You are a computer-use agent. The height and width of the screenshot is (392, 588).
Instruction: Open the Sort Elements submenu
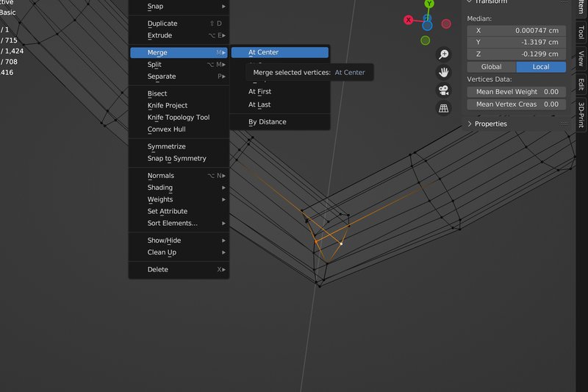click(x=179, y=223)
